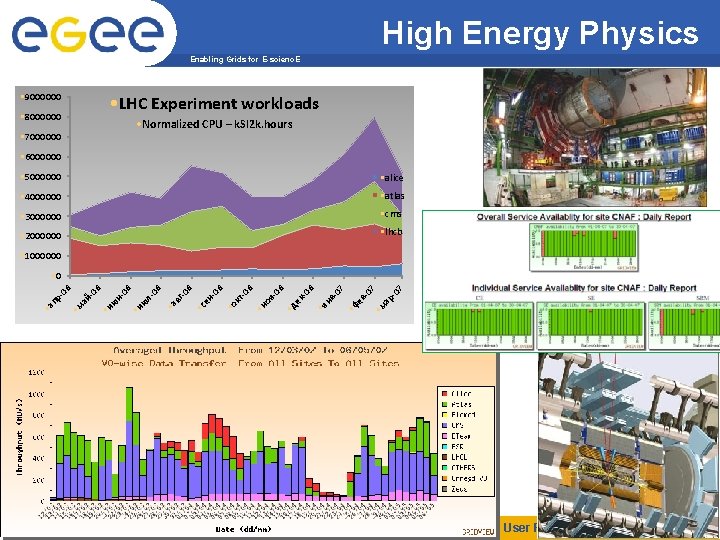Click the 'Individual Service Availability for site CNAF' heading

tap(584, 288)
